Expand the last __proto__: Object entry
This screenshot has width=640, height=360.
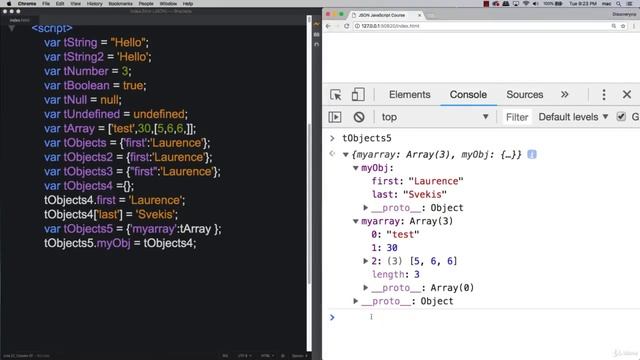(356, 301)
